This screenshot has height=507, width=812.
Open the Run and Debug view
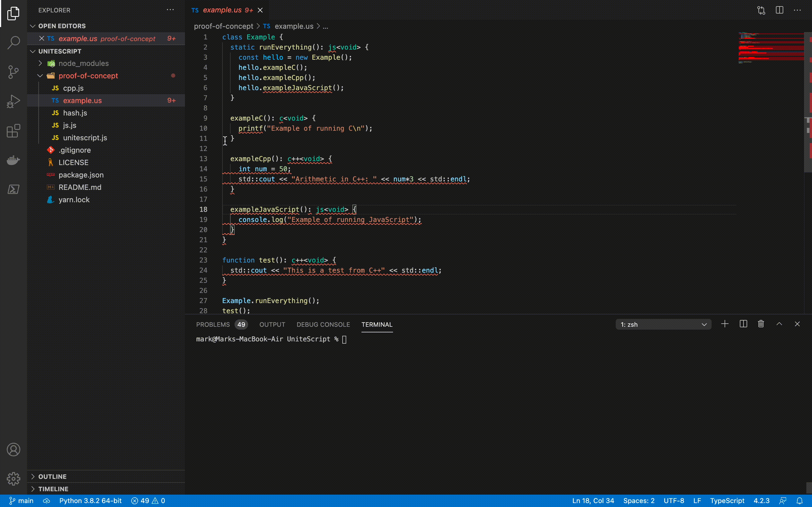pyautogui.click(x=14, y=101)
